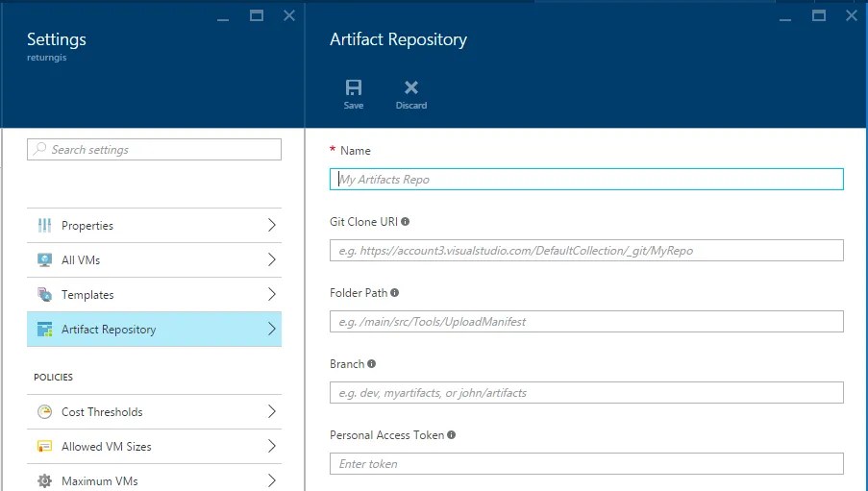Image resolution: width=868 pixels, height=491 pixels.
Task: Open the All VMs settings item
Action: (154, 259)
